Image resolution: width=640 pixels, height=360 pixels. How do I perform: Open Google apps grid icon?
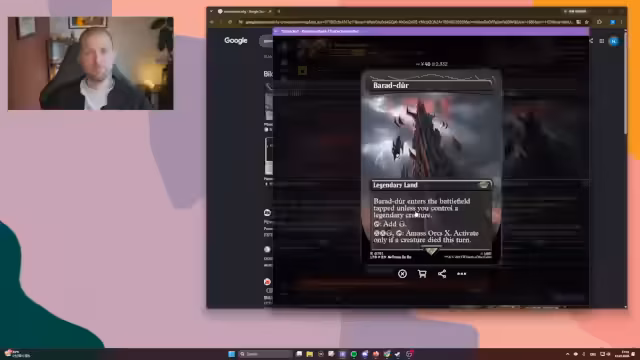tap(602, 41)
